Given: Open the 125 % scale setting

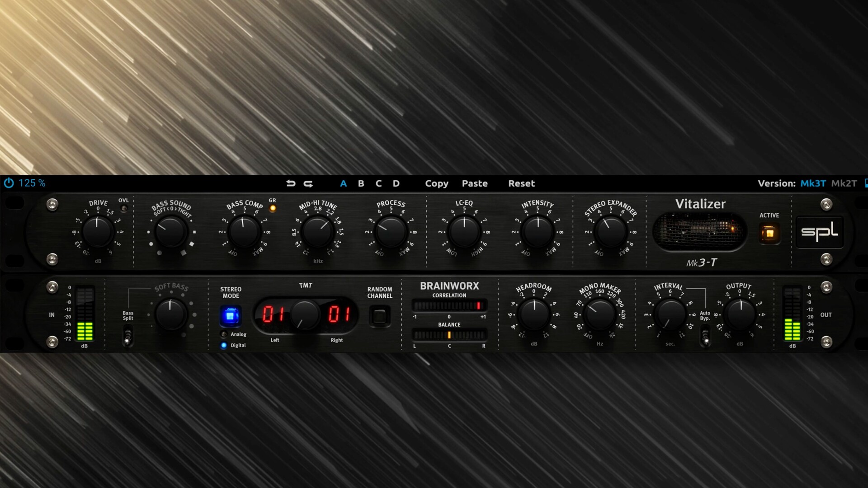Looking at the screenshot, I should coord(32,183).
